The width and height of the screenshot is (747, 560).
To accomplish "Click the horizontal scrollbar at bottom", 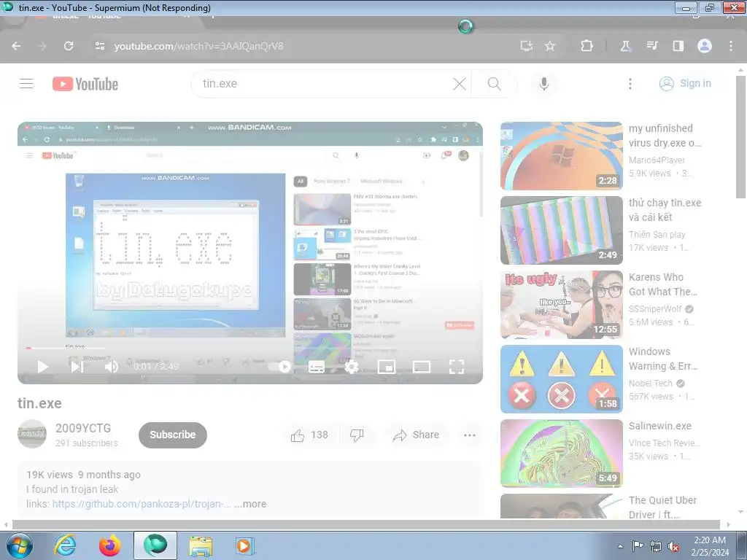I will (x=366, y=525).
